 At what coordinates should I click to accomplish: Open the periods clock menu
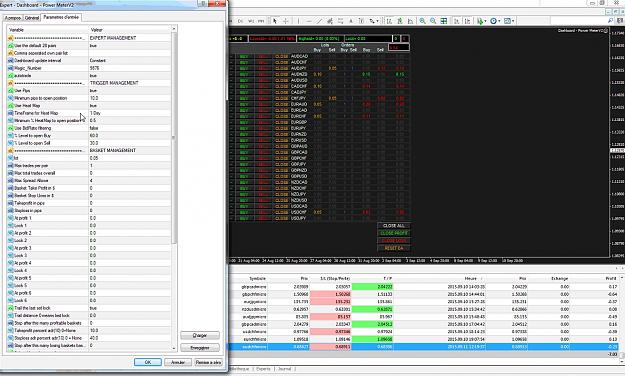tap(493, 21)
